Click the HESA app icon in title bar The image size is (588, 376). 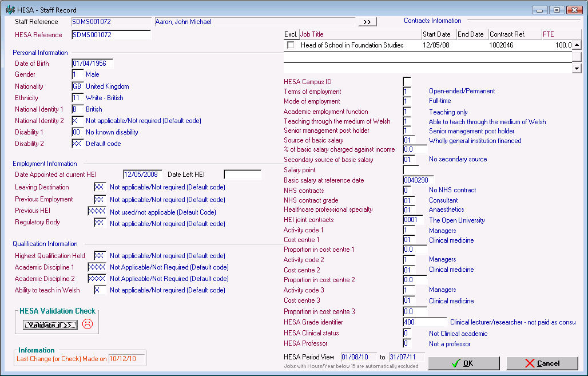click(10, 10)
